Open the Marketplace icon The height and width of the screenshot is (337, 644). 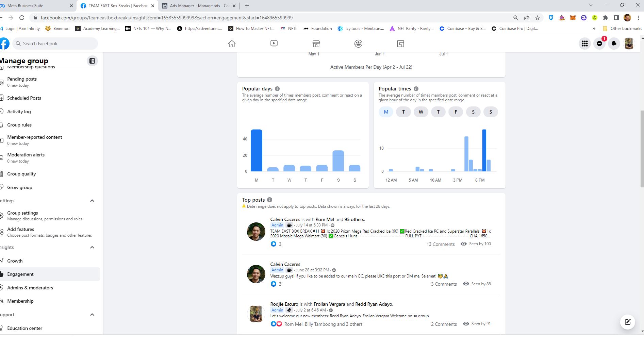point(316,44)
